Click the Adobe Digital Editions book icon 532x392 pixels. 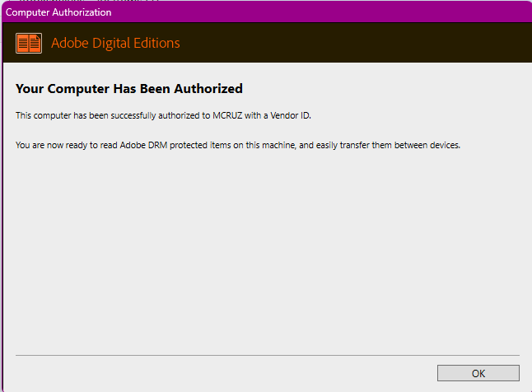coord(29,43)
